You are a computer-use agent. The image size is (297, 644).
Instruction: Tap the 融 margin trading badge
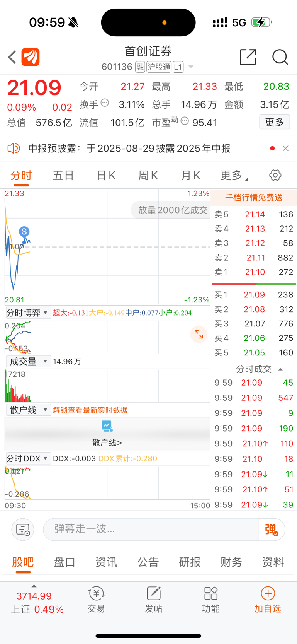click(140, 67)
